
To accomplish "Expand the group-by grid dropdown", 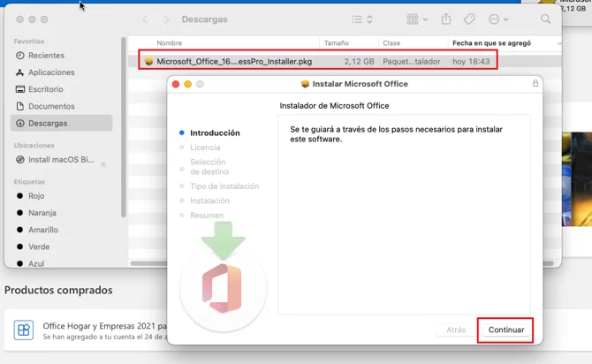I will [417, 19].
